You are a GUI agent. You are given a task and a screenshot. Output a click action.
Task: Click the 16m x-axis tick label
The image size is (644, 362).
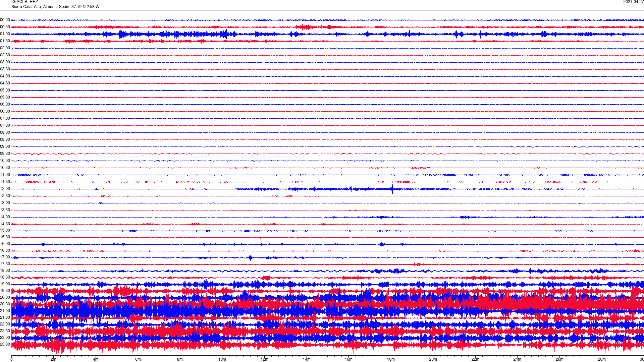point(349,359)
